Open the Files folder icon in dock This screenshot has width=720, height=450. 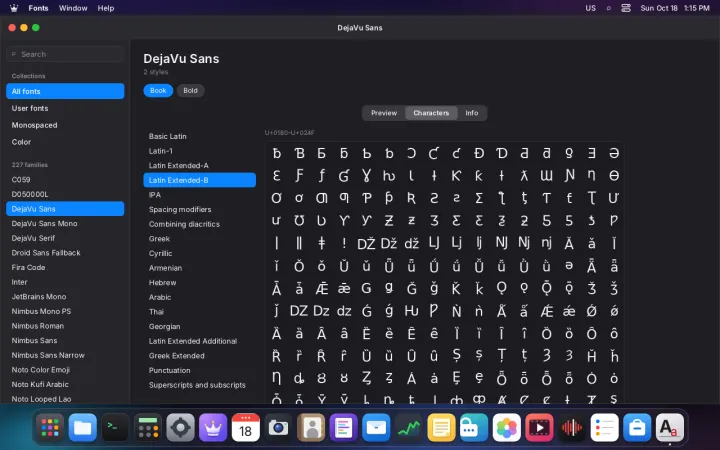tap(83, 428)
